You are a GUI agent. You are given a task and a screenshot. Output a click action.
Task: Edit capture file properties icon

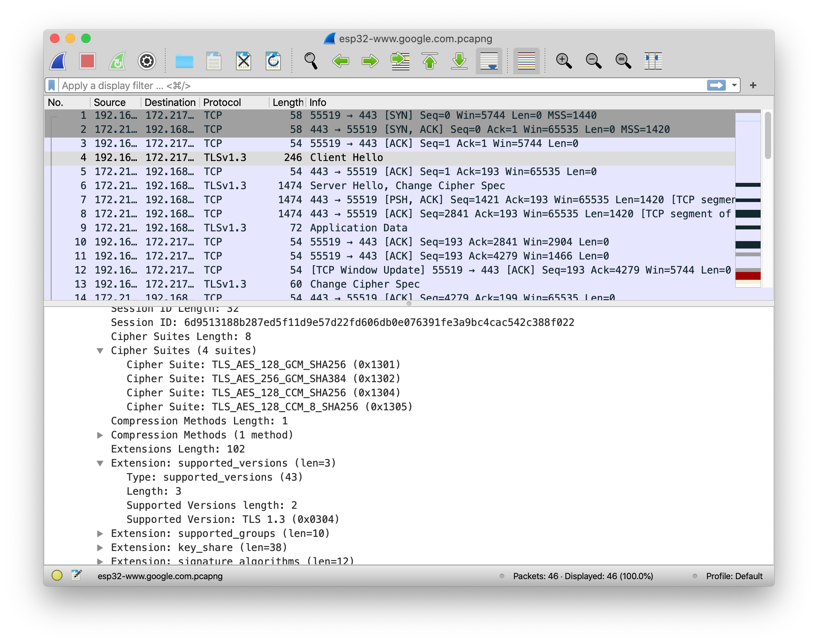pyautogui.click(x=77, y=575)
